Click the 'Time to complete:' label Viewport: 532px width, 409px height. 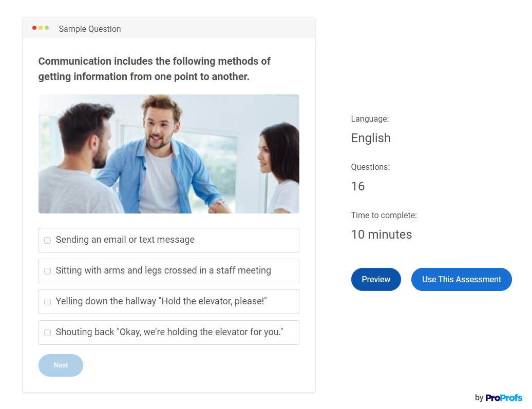(384, 215)
